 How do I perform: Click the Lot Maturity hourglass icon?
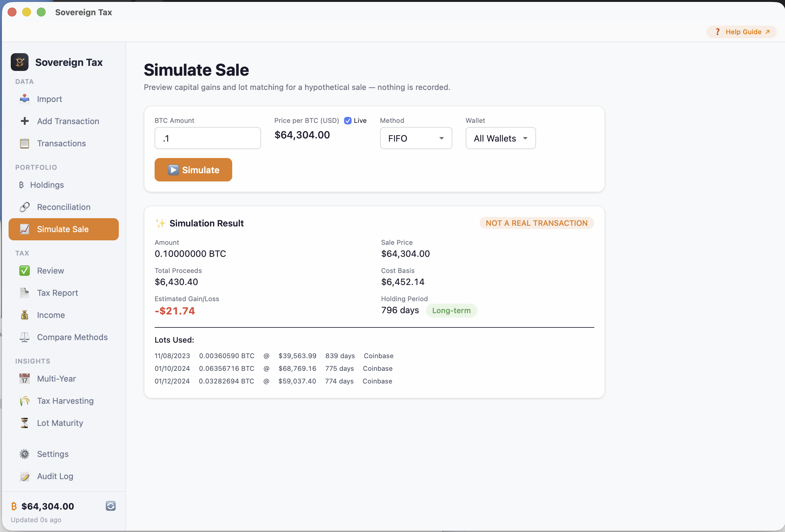coord(24,423)
